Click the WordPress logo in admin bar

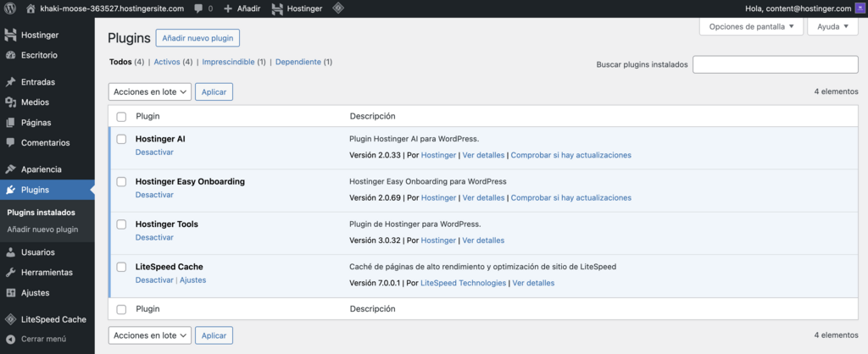pyautogui.click(x=11, y=8)
